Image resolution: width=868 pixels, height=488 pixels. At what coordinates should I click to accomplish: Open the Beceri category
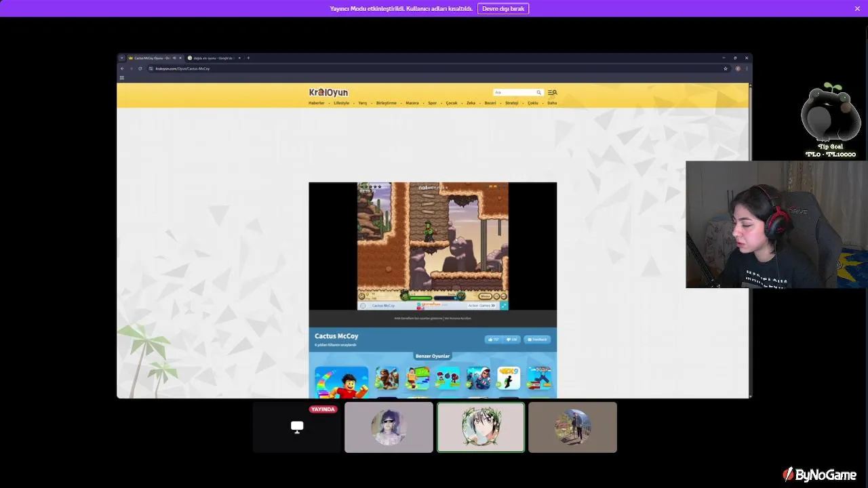point(490,103)
